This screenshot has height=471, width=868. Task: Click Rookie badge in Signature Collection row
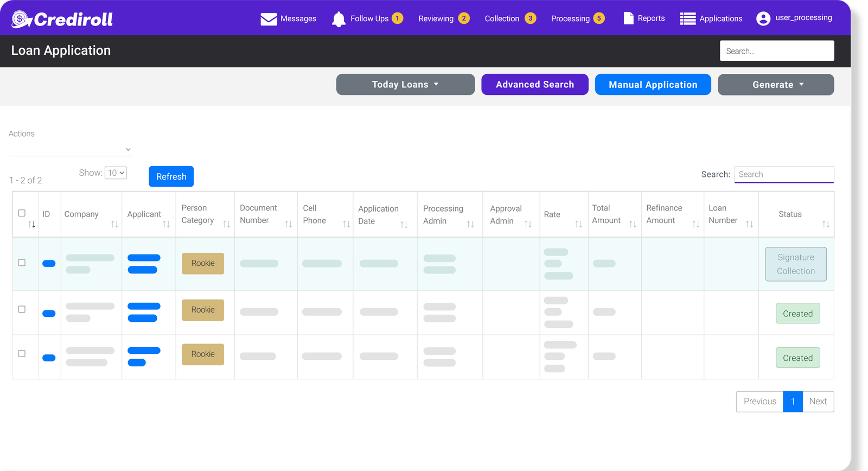(203, 263)
